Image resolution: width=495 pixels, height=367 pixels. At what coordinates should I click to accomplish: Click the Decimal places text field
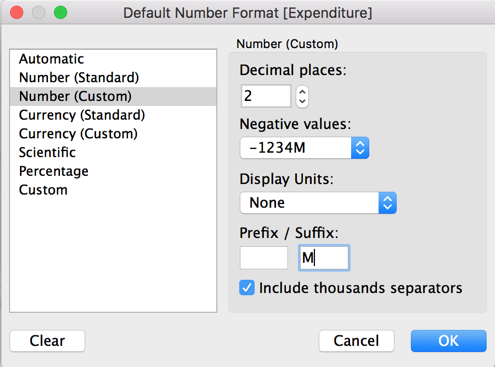click(266, 96)
